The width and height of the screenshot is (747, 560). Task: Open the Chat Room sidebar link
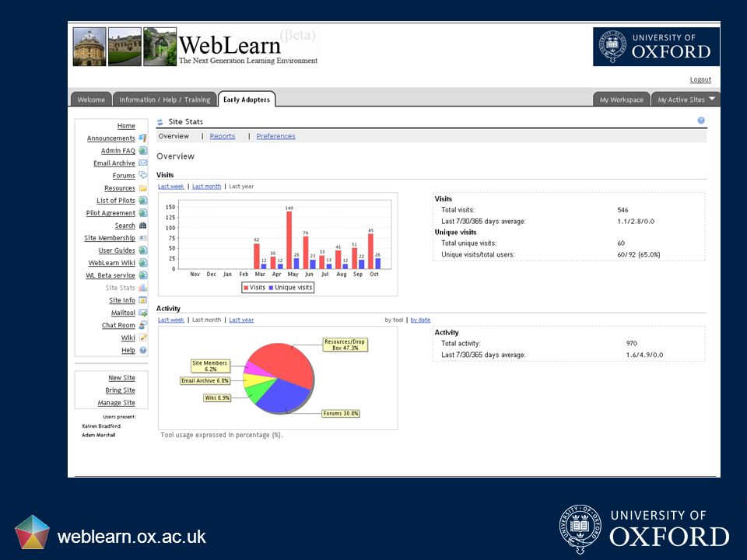tap(118, 325)
